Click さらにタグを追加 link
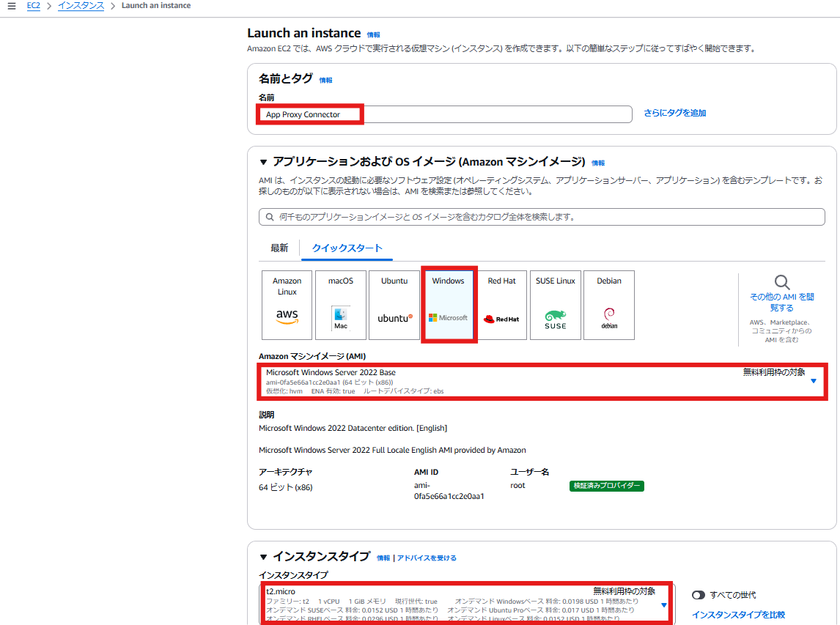The image size is (840, 625). coord(674,113)
